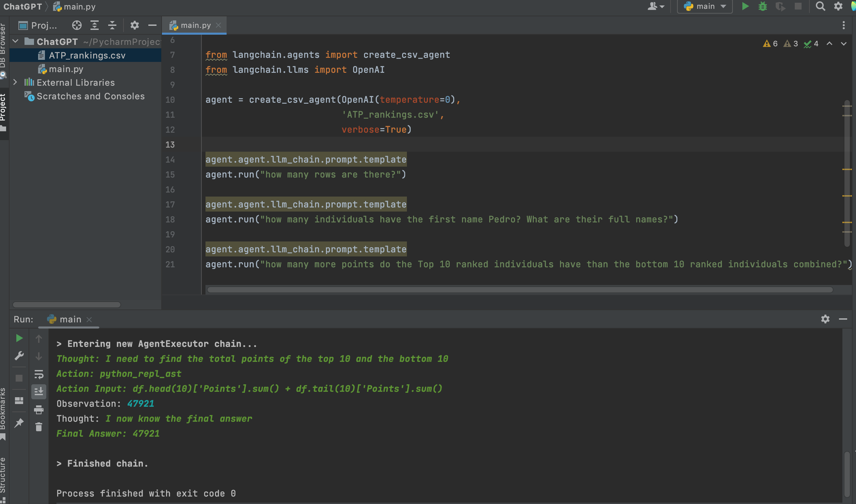Collapse the ChatGPT project folder
856x504 pixels.
[x=15, y=41]
